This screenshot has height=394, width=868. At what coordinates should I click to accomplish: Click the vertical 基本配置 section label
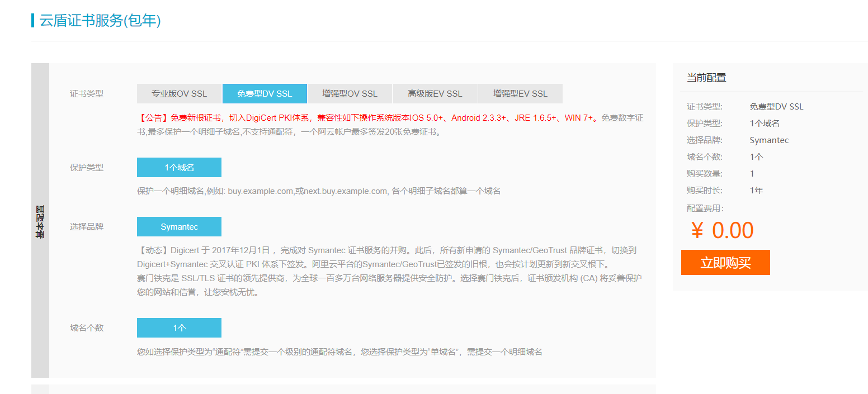[40, 222]
